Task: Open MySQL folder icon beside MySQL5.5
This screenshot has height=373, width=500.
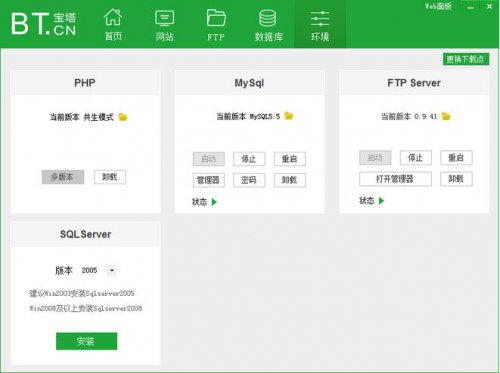Action: pyautogui.click(x=289, y=116)
